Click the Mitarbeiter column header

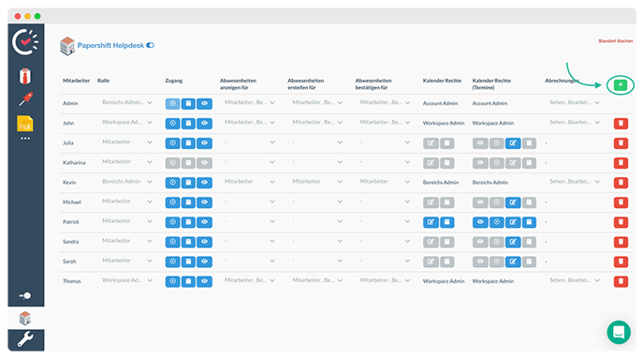(x=76, y=81)
